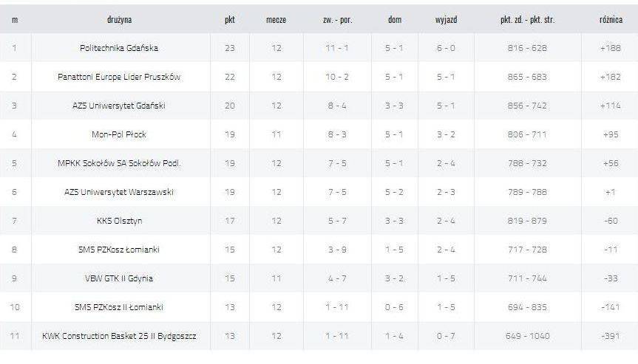Click KWK Construction Basket 25 II Bydgoszcz
Screen dimensions: 638x364
[119, 336]
